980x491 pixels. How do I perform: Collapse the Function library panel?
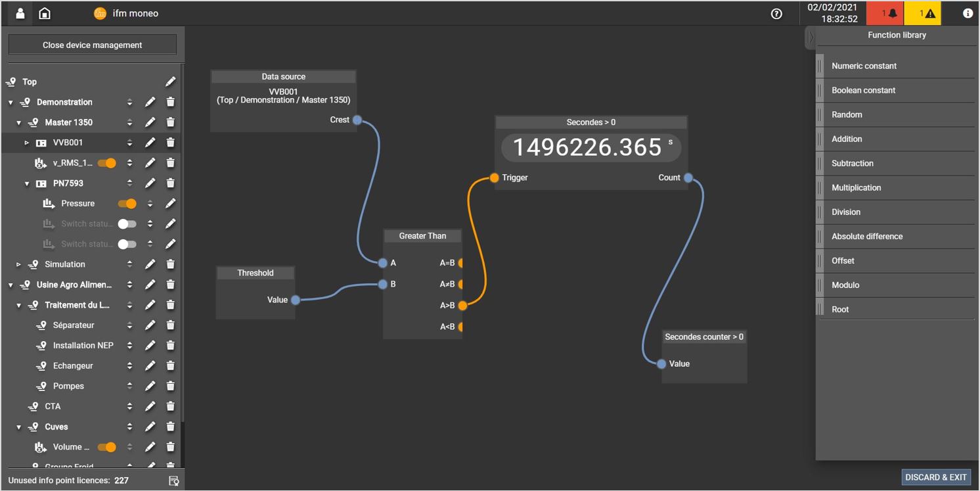[811, 37]
